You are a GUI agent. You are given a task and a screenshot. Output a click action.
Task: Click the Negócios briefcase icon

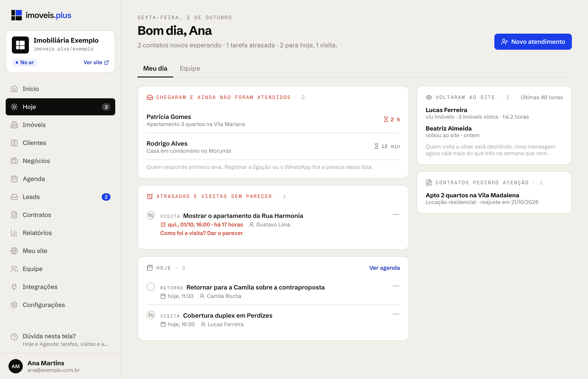click(x=14, y=161)
